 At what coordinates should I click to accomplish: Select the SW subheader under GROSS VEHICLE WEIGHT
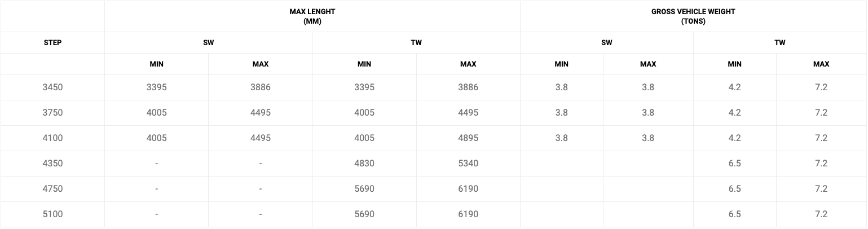click(606, 42)
